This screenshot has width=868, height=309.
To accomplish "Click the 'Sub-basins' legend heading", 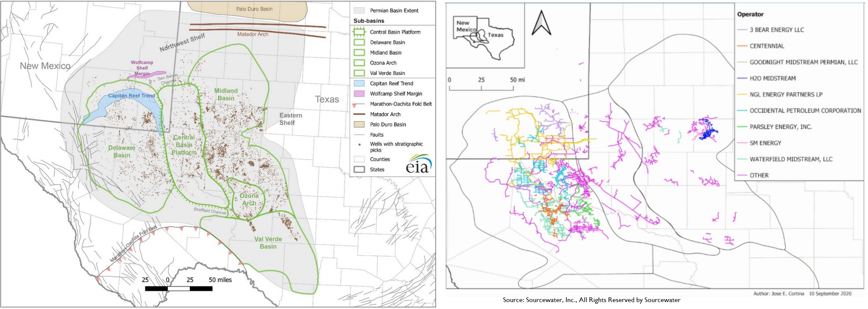I will pyautogui.click(x=368, y=21).
